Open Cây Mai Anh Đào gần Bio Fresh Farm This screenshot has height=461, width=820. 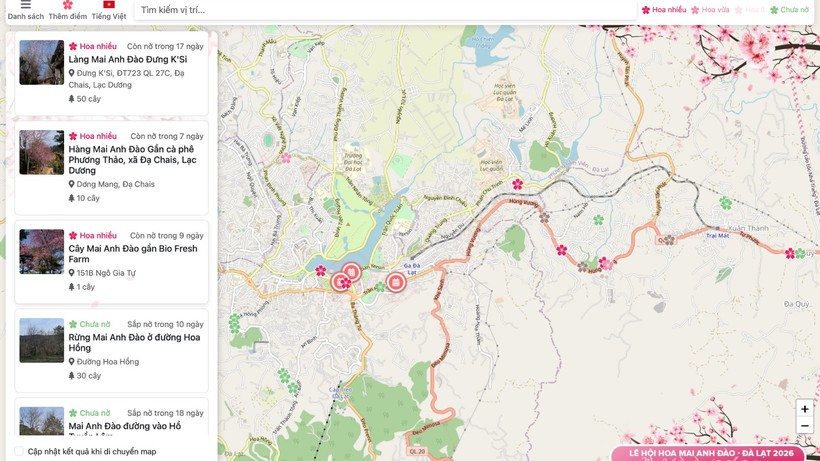pyautogui.click(x=133, y=254)
